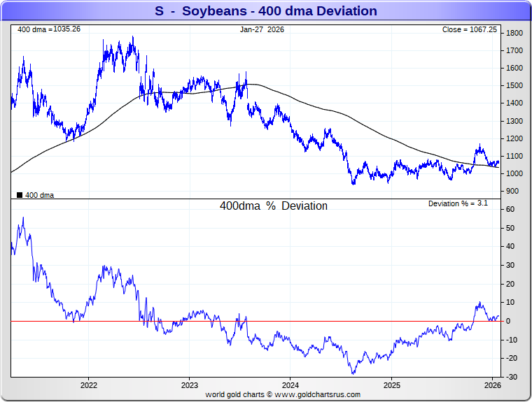Click the positive 20 deviation axis label
The width and height of the screenshot is (532, 402).
pos(510,284)
